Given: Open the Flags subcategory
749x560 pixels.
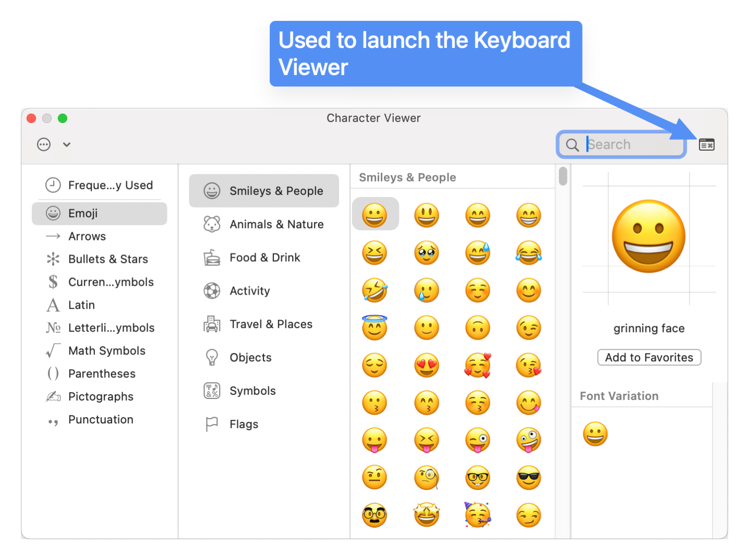Looking at the screenshot, I should pos(243,424).
